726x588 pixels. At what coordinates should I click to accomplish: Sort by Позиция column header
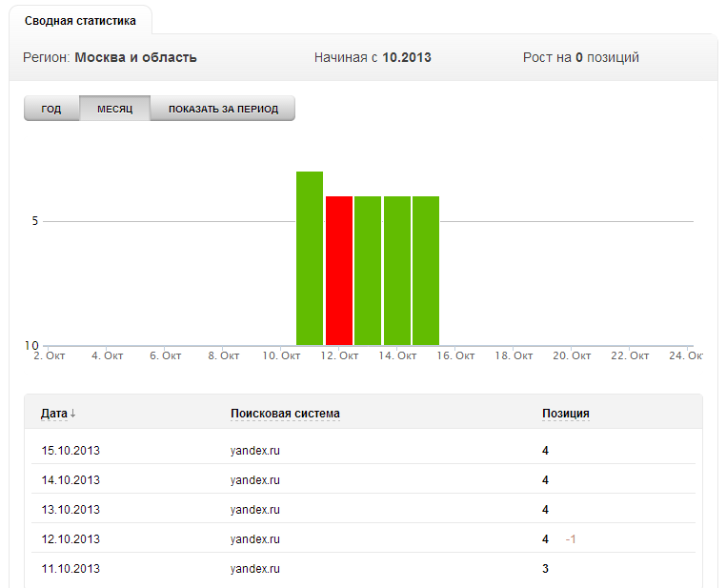566,414
